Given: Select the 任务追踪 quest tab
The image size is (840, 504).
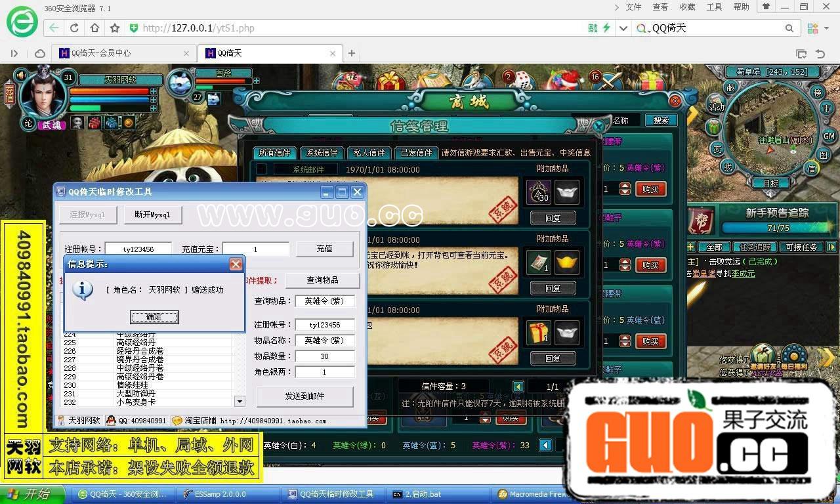Looking at the screenshot, I should click(x=756, y=247).
